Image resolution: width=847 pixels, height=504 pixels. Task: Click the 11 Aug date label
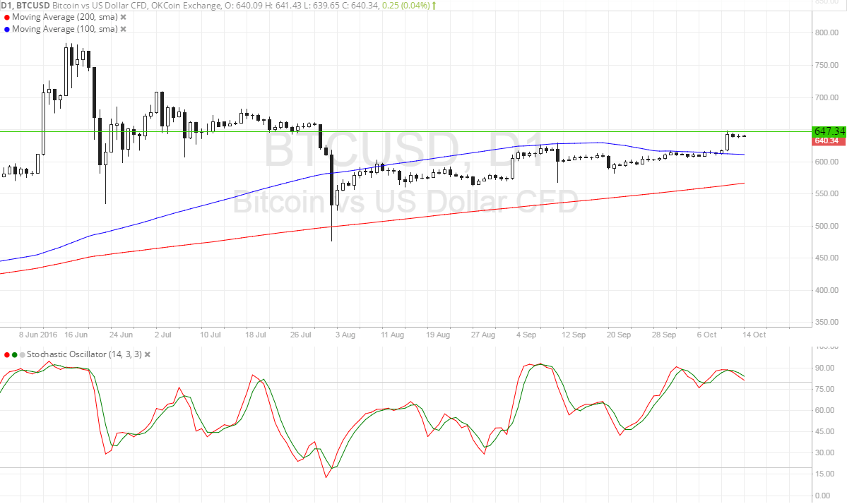coord(392,335)
